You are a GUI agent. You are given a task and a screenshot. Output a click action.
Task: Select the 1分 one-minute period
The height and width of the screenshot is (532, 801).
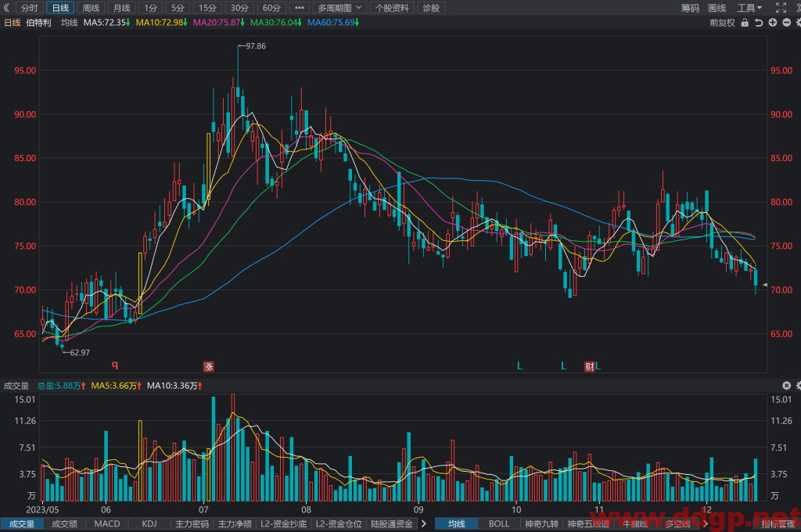click(150, 8)
